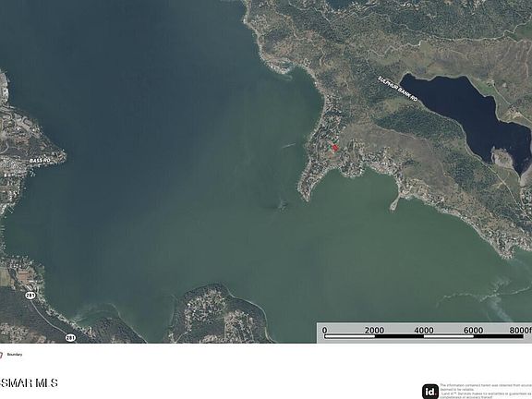Click the 8000ft mark on scale bar
Screen dimensions: 532x399
pyautogui.click(x=520, y=330)
